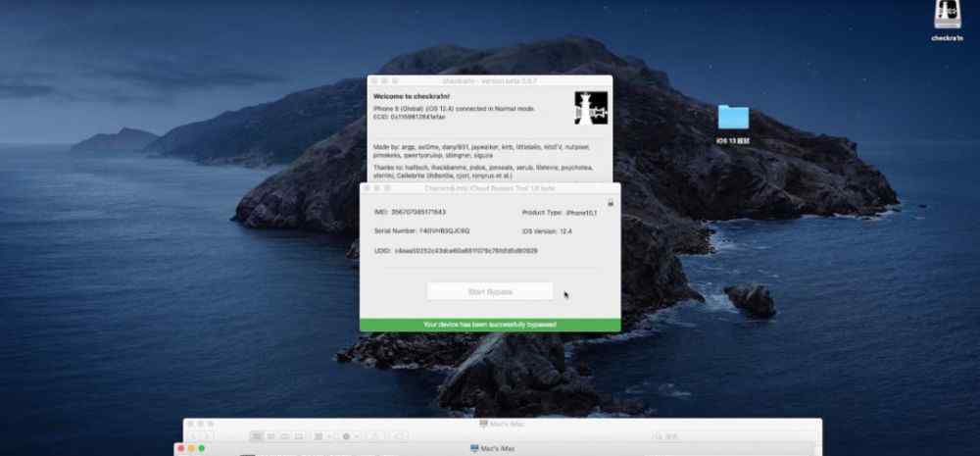Click the share button in rear Finder

pyautogui.click(x=374, y=436)
